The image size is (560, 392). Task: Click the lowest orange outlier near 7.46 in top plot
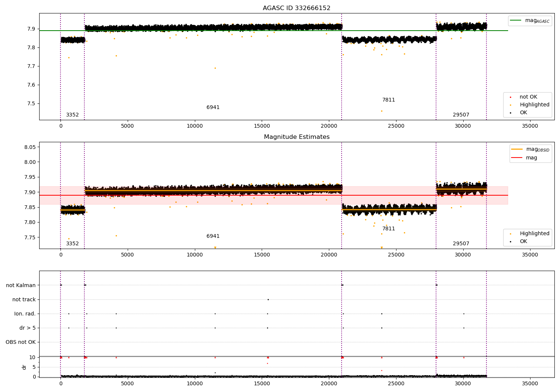[382, 111]
